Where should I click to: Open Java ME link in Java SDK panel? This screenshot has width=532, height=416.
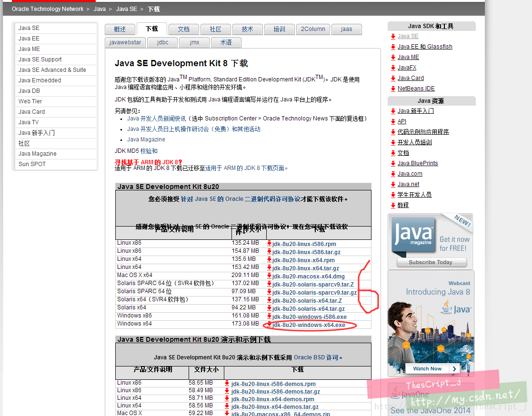(408, 57)
